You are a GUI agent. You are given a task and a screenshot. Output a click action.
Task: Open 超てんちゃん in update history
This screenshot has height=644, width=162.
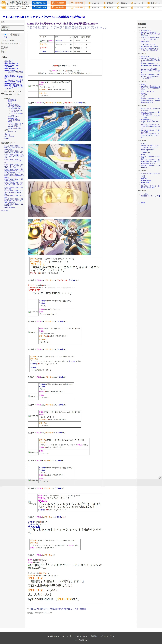pos(145,56)
